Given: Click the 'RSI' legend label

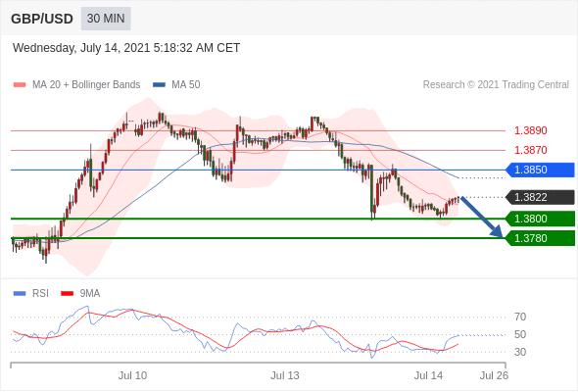Looking at the screenshot, I should (x=40, y=294).
